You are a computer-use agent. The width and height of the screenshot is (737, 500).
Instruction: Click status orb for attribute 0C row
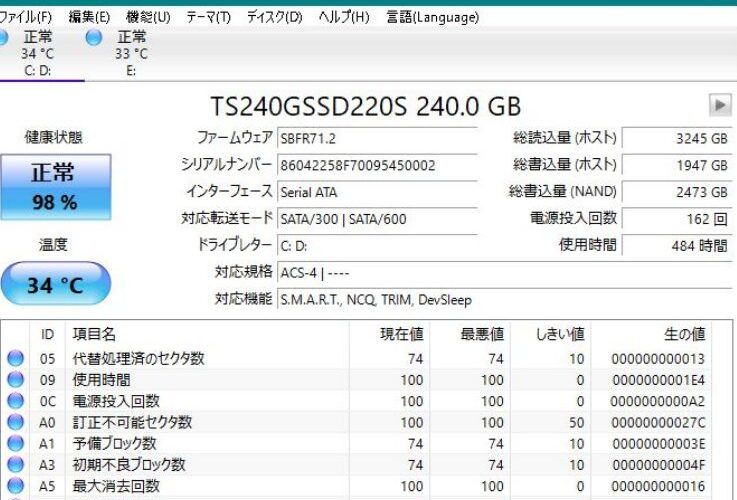pyautogui.click(x=16, y=401)
